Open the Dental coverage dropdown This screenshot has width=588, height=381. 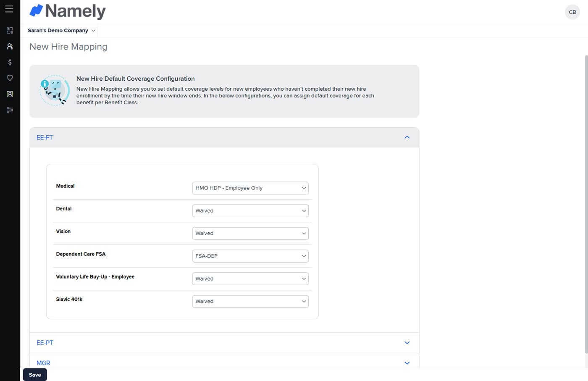(x=250, y=211)
